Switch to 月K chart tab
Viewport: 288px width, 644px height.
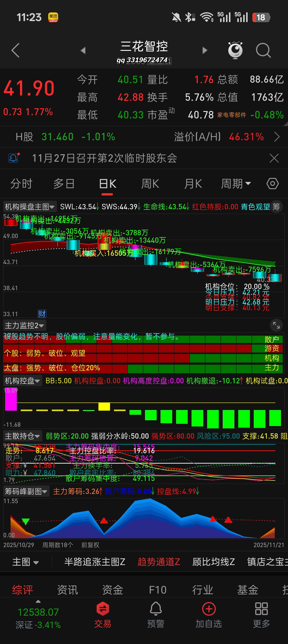click(x=193, y=184)
